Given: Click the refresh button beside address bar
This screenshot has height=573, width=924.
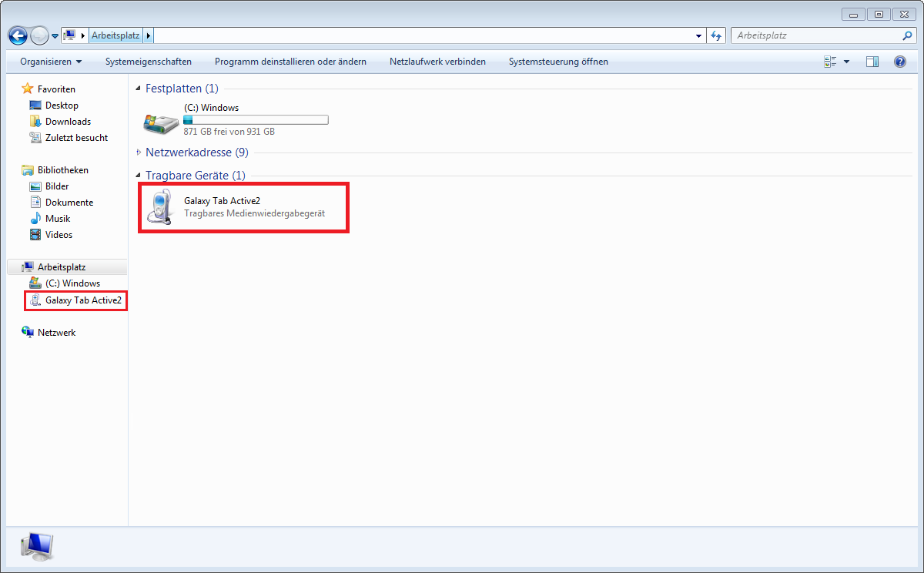Looking at the screenshot, I should click(x=717, y=35).
